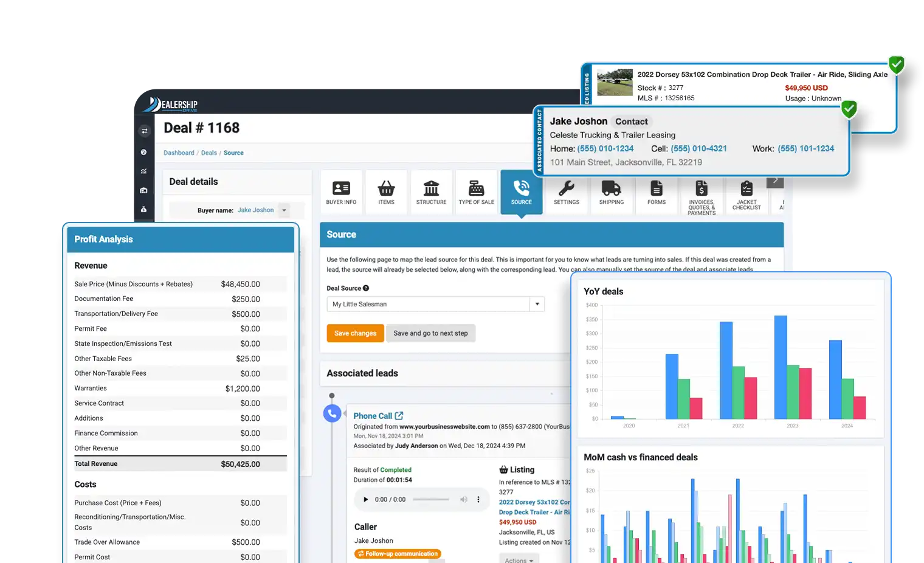Click Save and go to next step
The width and height of the screenshot is (924, 563).
430,333
